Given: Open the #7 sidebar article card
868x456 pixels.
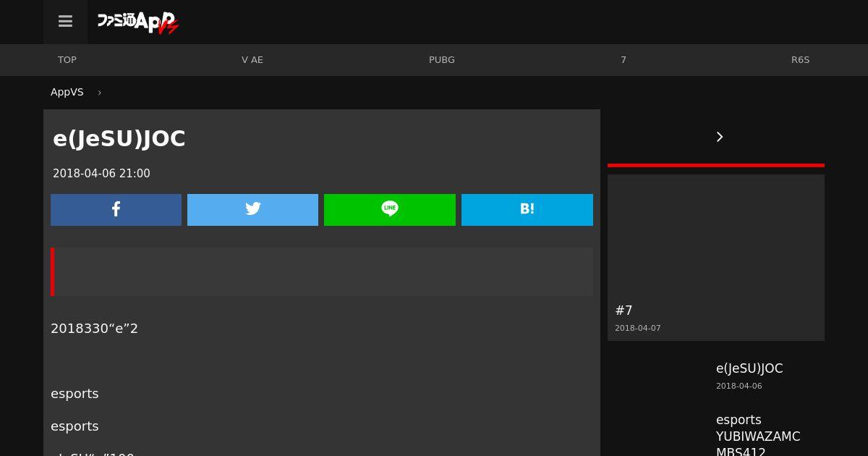Looking at the screenshot, I should (x=716, y=258).
